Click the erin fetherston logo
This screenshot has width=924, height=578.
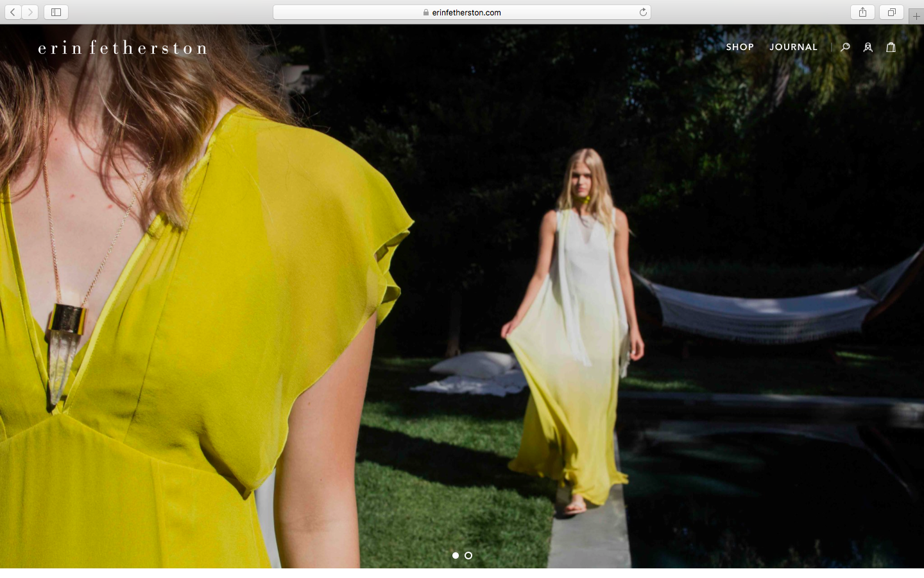point(123,48)
